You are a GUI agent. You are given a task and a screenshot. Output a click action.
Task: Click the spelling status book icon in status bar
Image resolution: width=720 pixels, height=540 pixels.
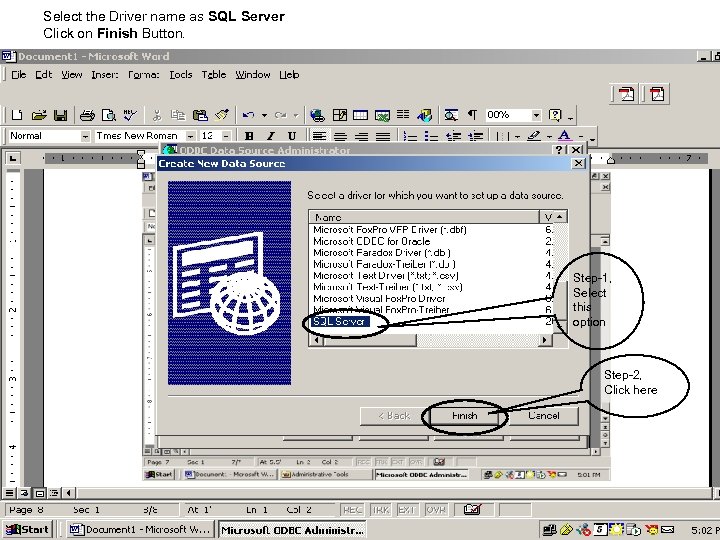(x=472, y=509)
